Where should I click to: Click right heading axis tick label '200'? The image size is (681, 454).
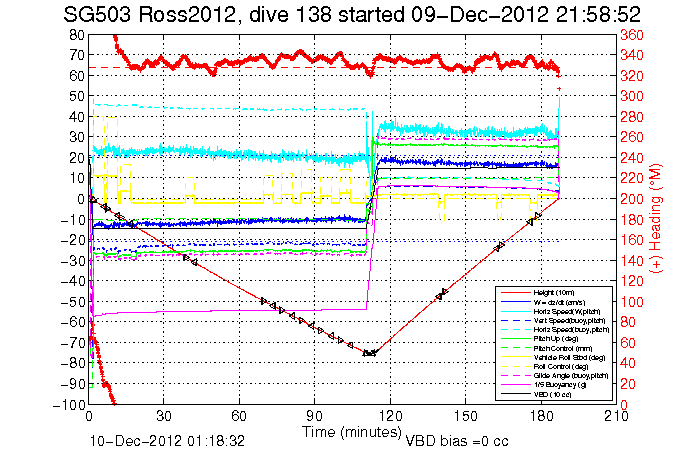coord(631,199)
